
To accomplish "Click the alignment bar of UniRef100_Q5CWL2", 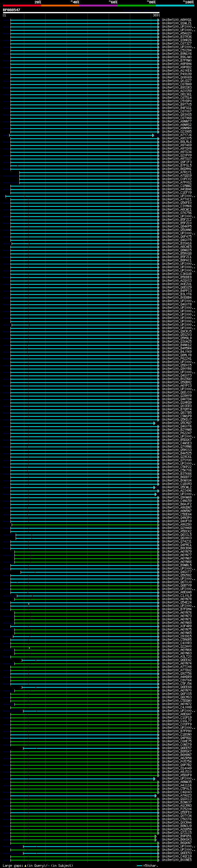I will click(x=82, y=487).
